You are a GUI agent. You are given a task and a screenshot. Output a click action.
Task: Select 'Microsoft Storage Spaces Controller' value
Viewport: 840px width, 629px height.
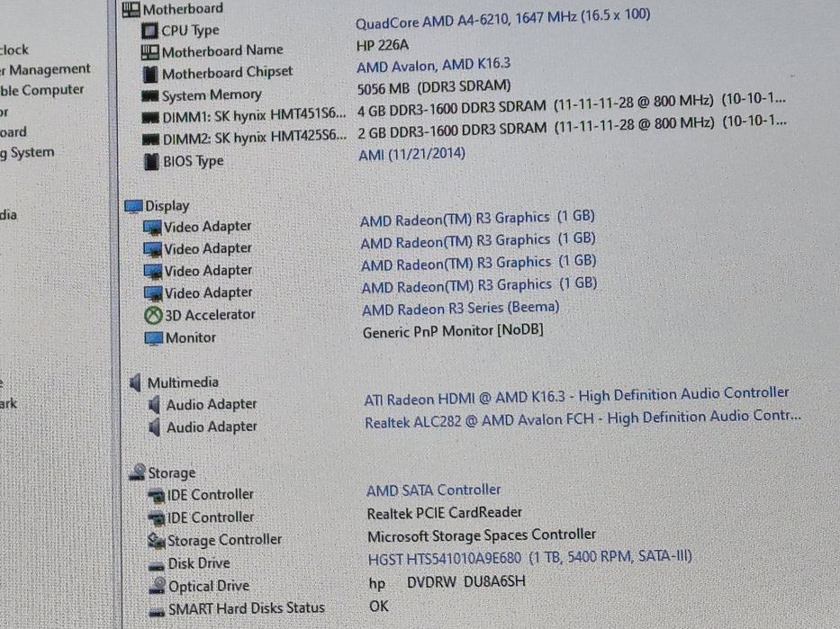click(482, 535)
